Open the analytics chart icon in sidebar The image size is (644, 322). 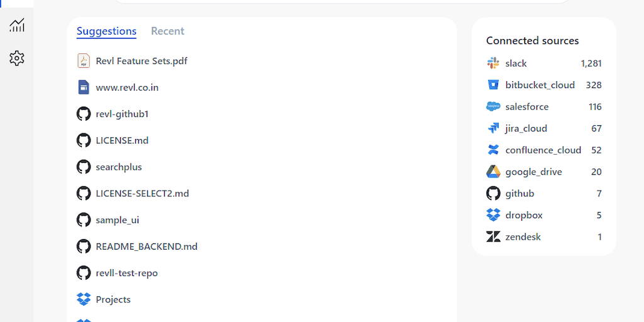17,25
